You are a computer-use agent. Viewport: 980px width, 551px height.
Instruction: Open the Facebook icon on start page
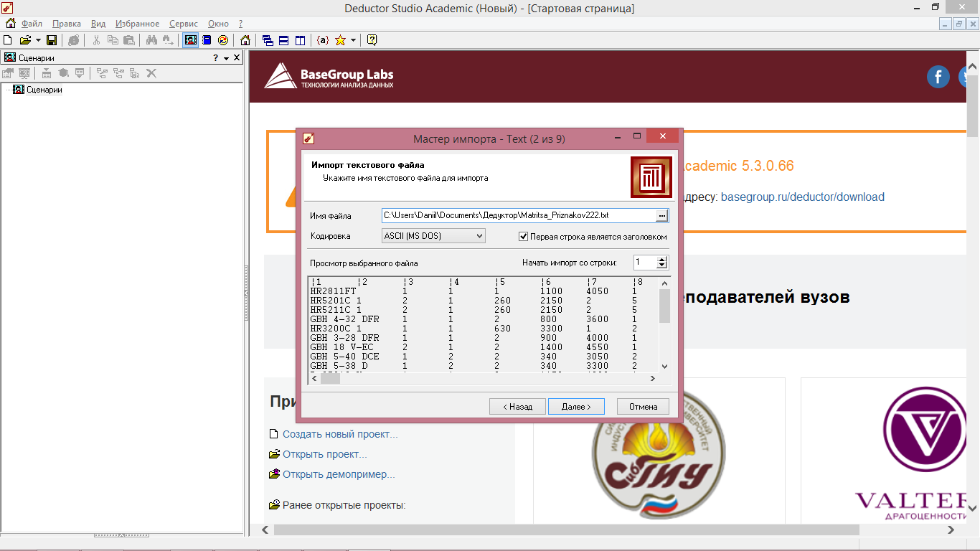(938, 77)
